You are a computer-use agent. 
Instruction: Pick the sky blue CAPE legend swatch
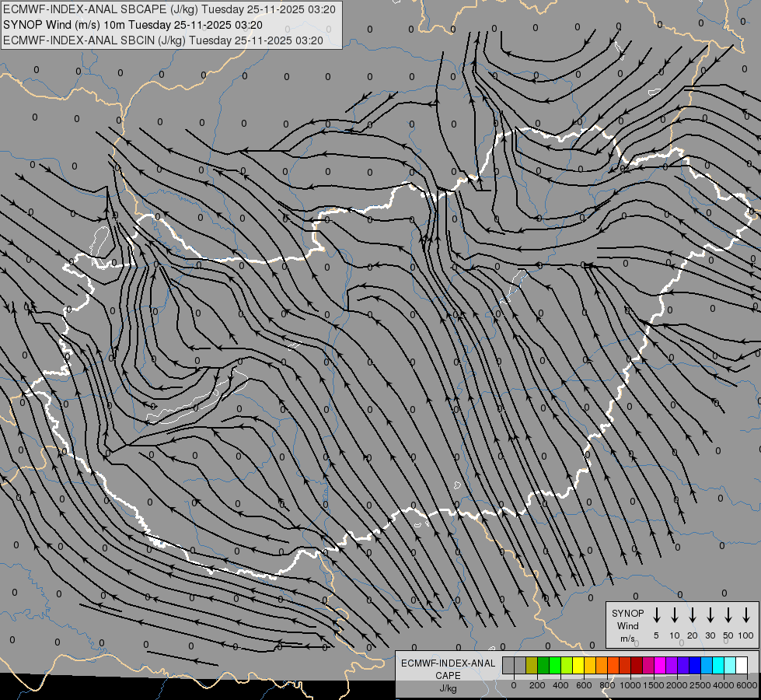coord(707,665)
